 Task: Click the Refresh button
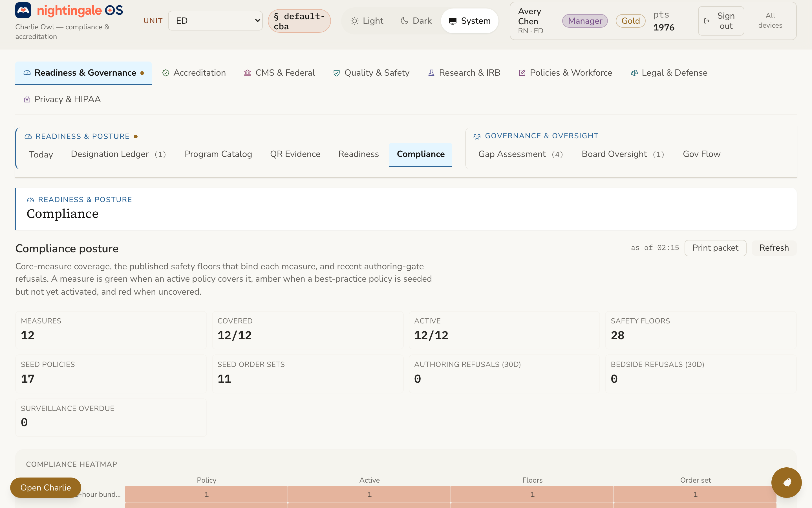pos(774,248)
